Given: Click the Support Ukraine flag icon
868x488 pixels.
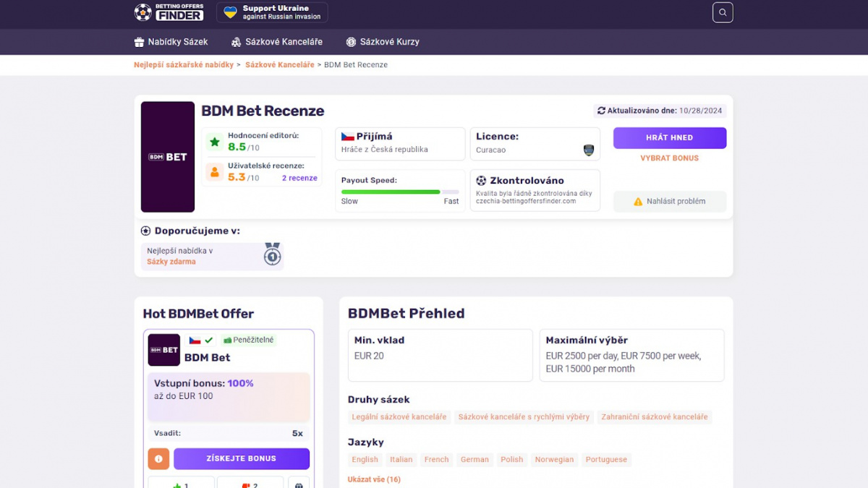Looking at the screenshot, I should click(x=229, y=11).
